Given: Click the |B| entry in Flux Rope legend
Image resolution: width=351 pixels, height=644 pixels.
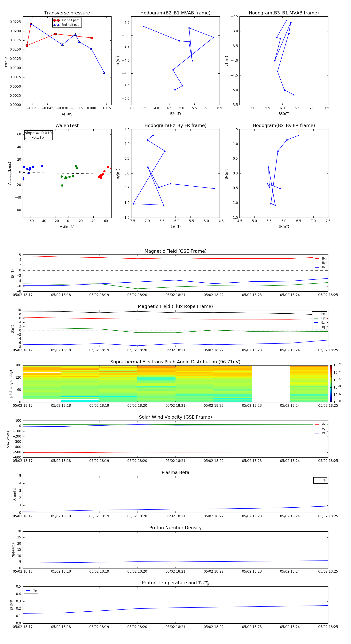Looking at the screenshot, I should [320, 327].
